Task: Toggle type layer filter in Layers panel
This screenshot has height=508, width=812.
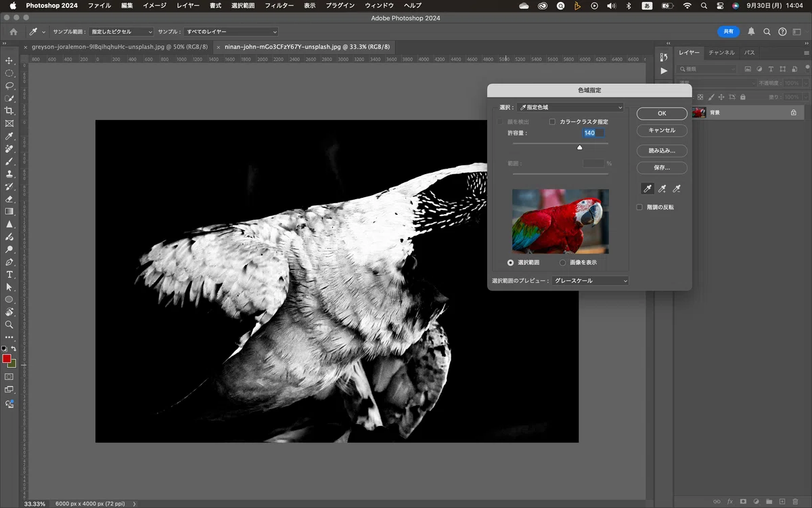Action: point(771,69)
